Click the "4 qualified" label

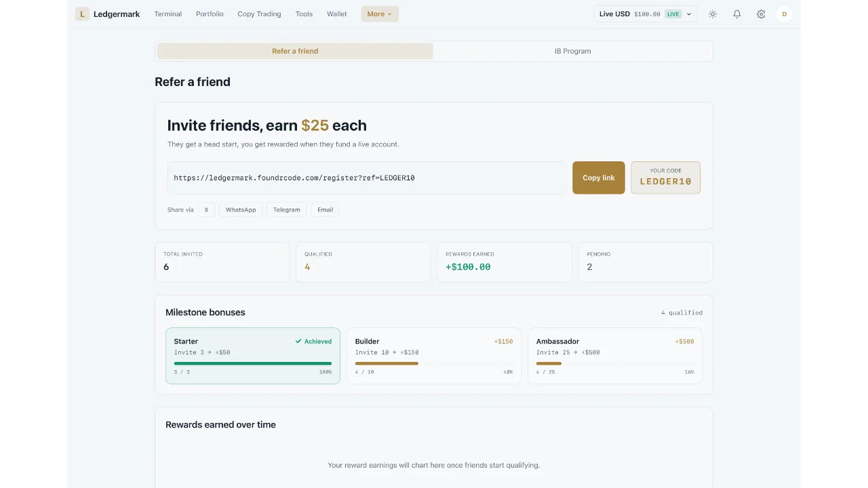pyautogui.click(x=682, y=312)
